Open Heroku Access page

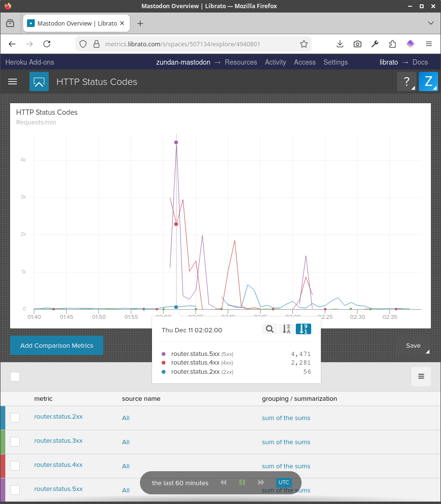point(304,62)
